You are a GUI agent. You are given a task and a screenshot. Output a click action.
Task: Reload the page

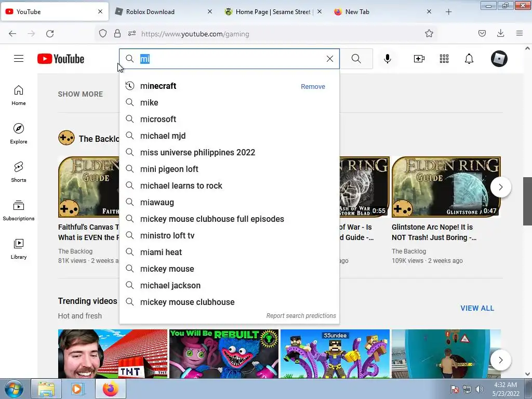coord(50,34)
